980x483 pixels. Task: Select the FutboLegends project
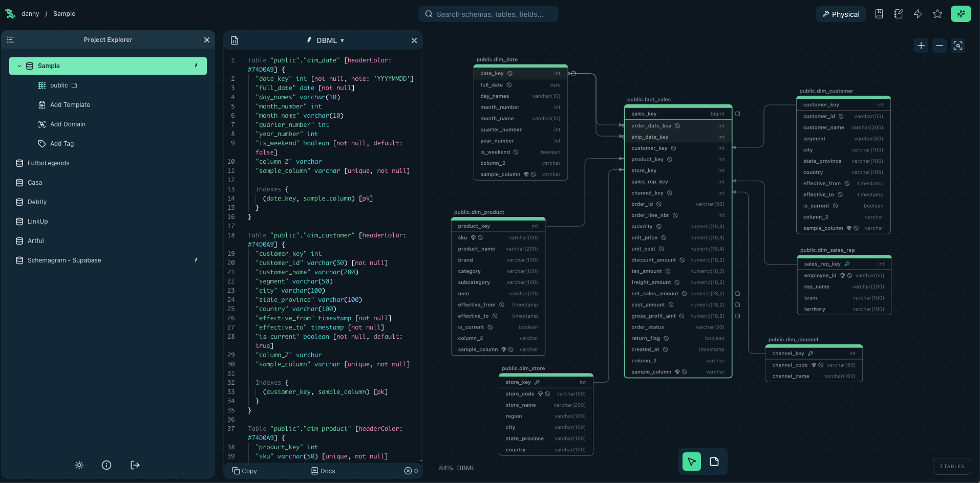click(x=48, y=163)
